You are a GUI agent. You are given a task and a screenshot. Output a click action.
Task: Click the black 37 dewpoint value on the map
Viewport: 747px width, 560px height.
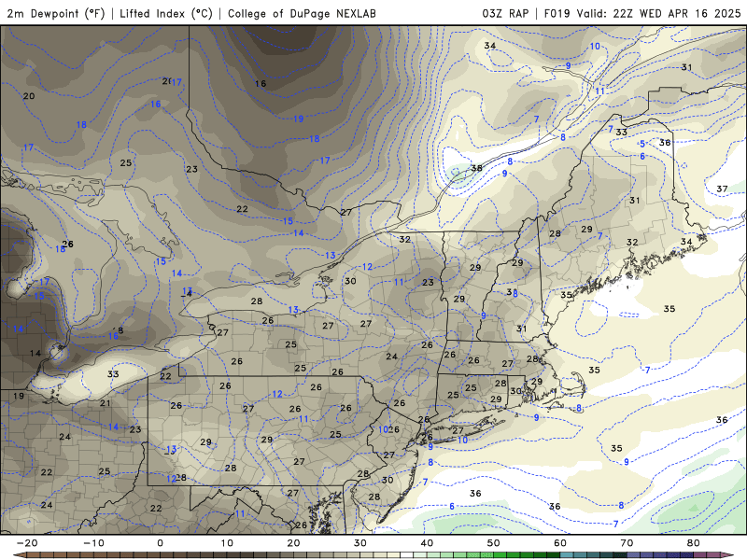pos(722,189)
